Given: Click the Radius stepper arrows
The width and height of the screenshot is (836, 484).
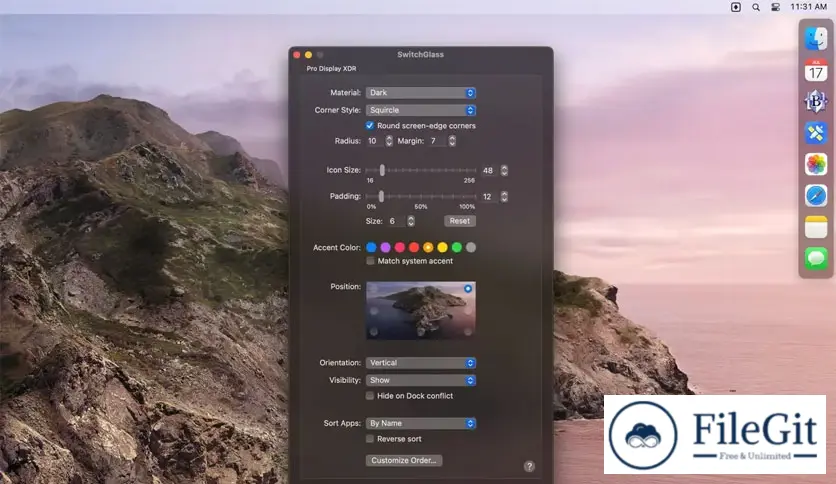Looking at the screenshot, I should pos(389,141).
